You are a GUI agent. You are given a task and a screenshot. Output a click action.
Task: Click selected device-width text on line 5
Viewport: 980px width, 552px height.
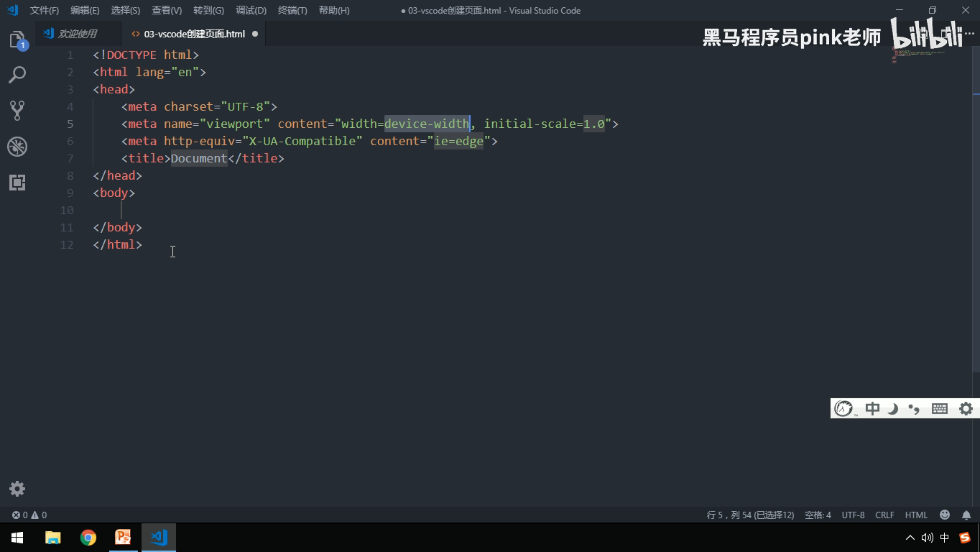pyautogui.click(x=427, y=124)
